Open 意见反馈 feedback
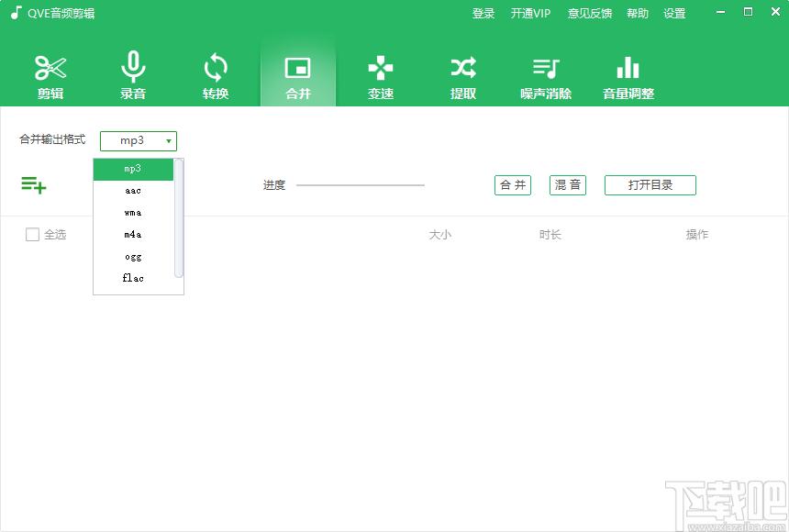Screen dimensions: 789x532 (590, 14)
